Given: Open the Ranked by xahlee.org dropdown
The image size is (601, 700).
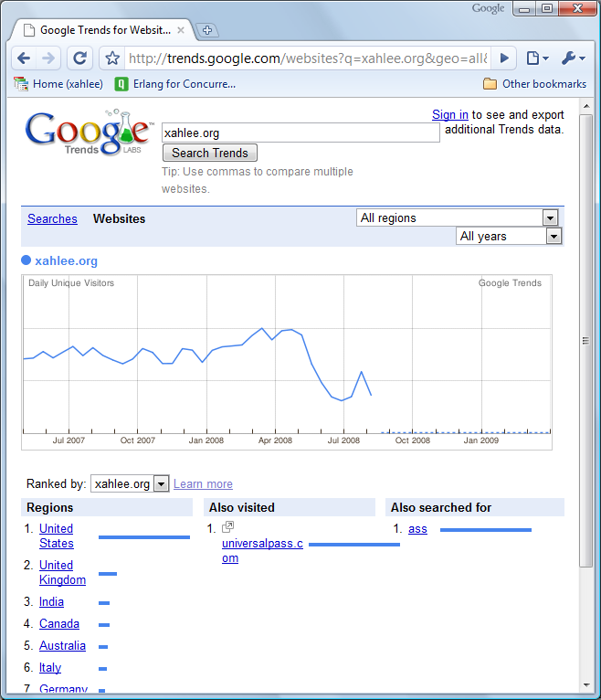Looking at the screenshot, I should (x=130, y=483).
